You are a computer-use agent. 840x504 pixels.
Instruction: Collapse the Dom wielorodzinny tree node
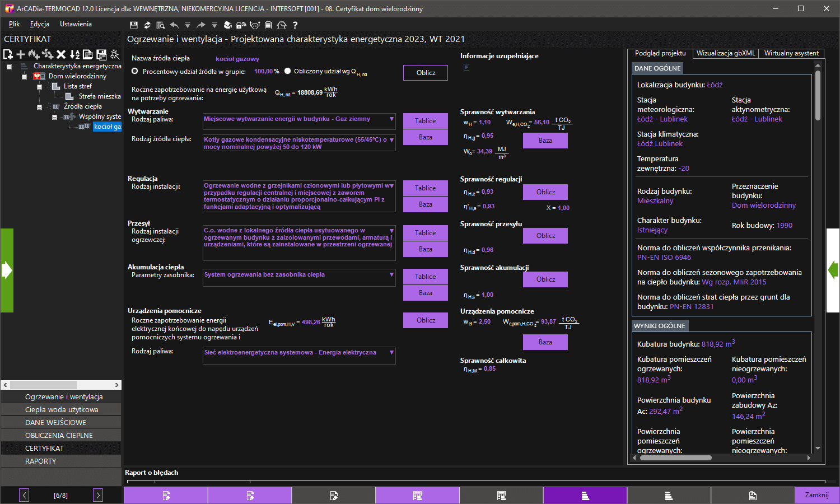(x=24, y=77)
